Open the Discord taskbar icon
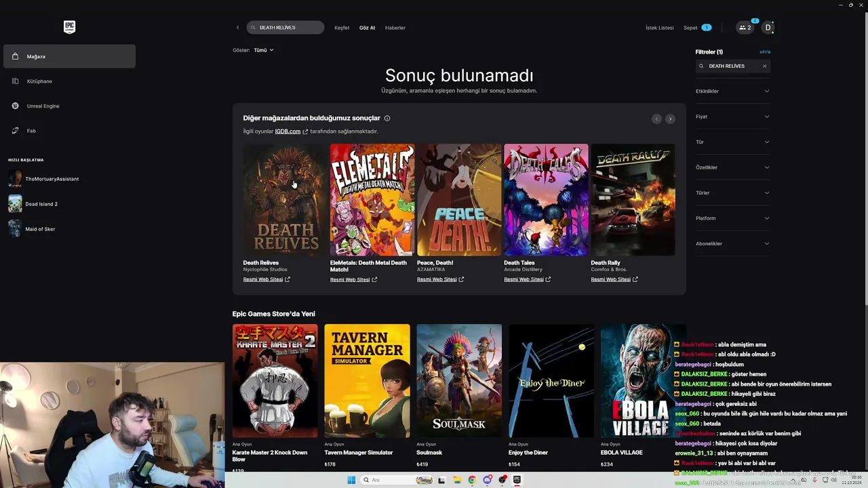The height and width of the screenshot is (488, 868). [x=487, y=480]
